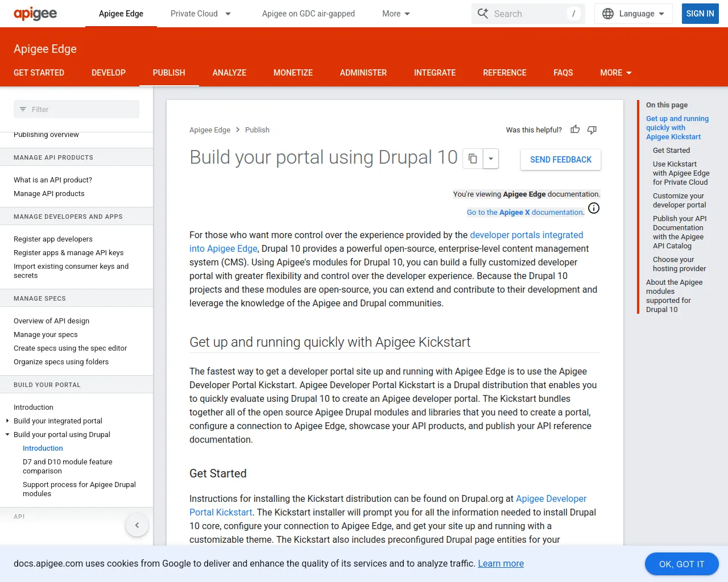The width and height of the screenshot is (728, 582).
Task: Select the PUBLISH tab
Action: (169, 73)
